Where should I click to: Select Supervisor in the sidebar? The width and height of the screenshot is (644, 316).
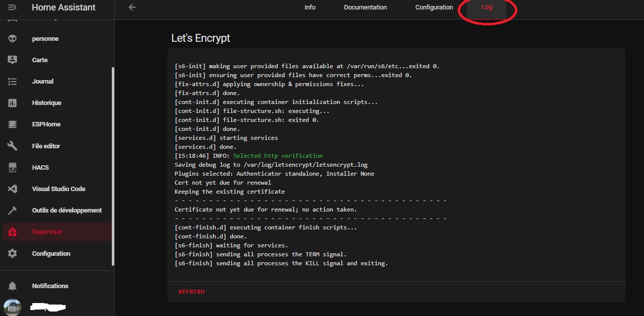(47, 232)
